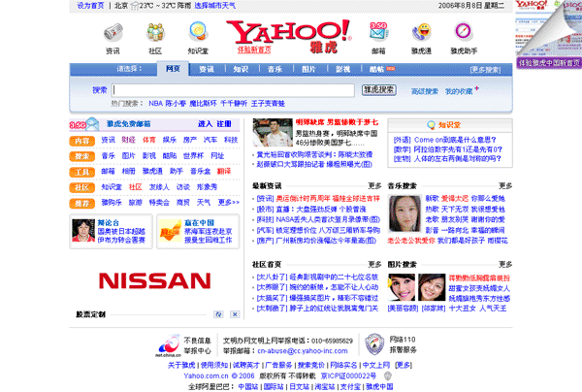Click 更多 beside 音乐搜索 heading

505,185
